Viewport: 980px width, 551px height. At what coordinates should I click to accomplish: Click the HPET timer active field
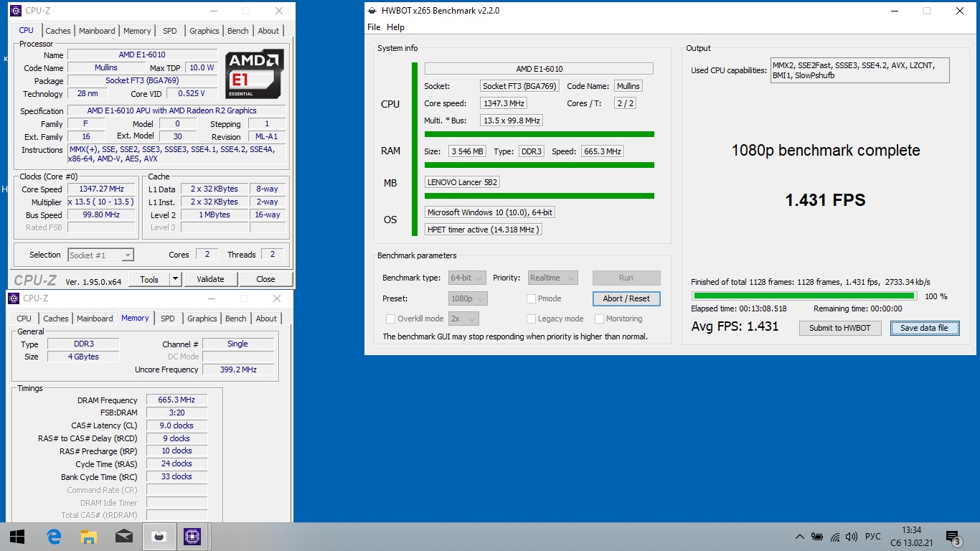[x=484, y=230]
